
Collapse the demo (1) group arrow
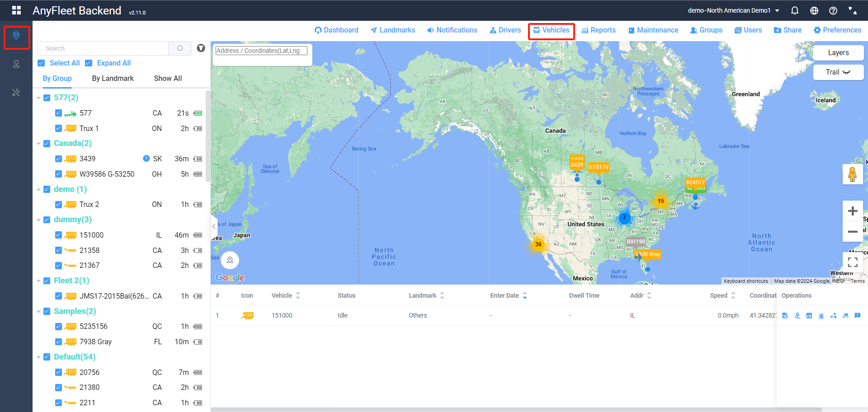click(x=38, y=190)
